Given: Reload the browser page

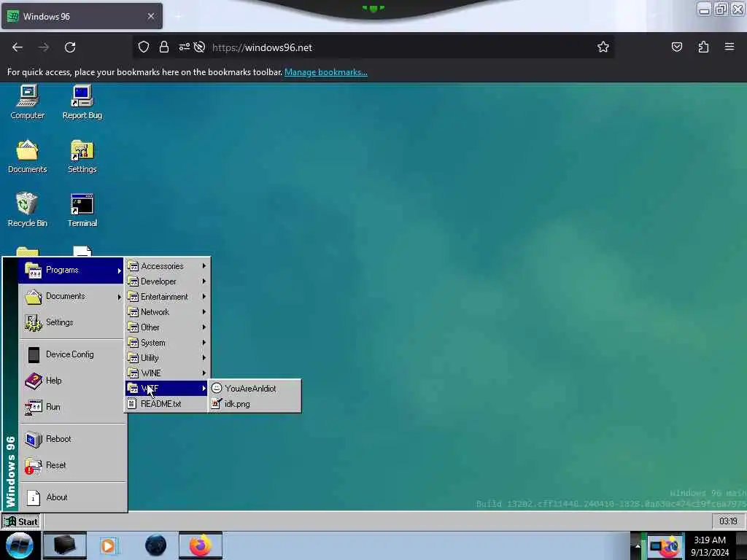Looking at the screenshot, I should [x=70, y=47].
